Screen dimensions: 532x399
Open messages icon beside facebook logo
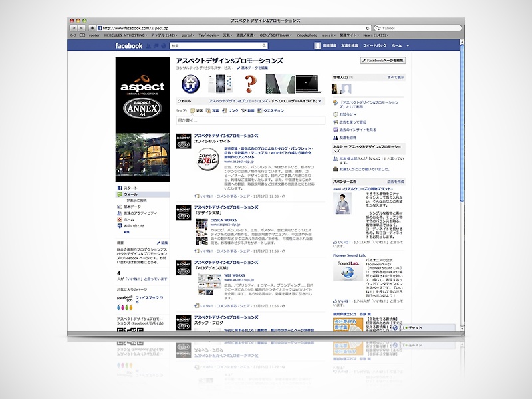(156, 45)
